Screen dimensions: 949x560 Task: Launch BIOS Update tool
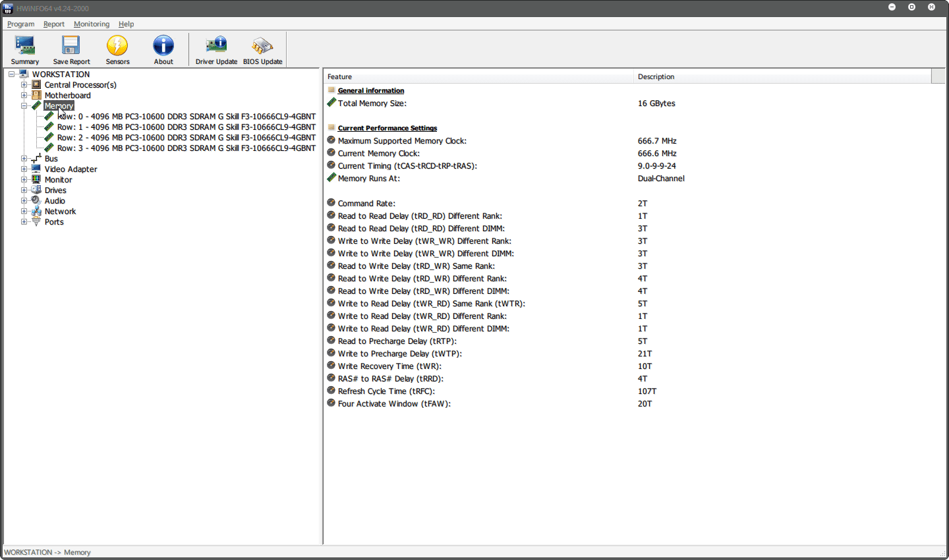coord(262,45)
